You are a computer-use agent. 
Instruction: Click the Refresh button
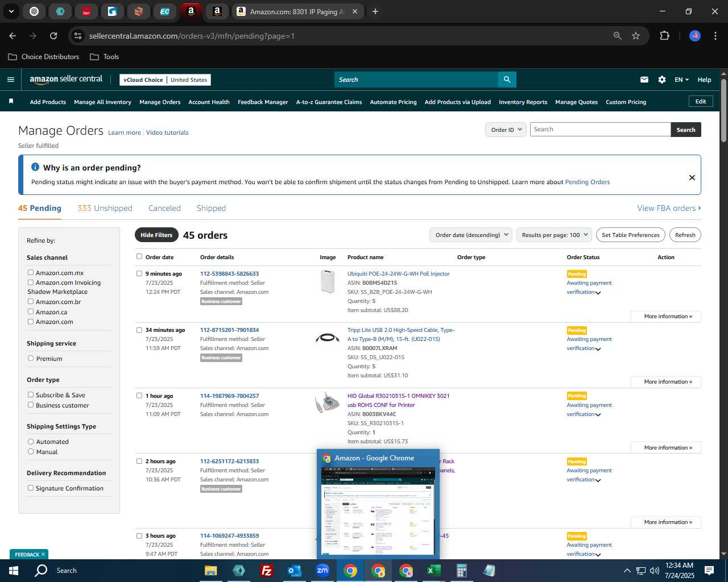685,235
